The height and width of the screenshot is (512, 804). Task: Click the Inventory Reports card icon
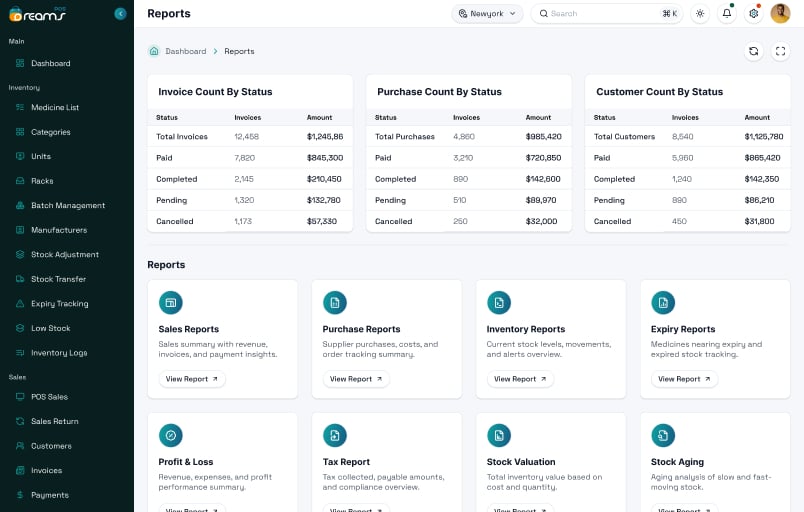coord(499,303)
